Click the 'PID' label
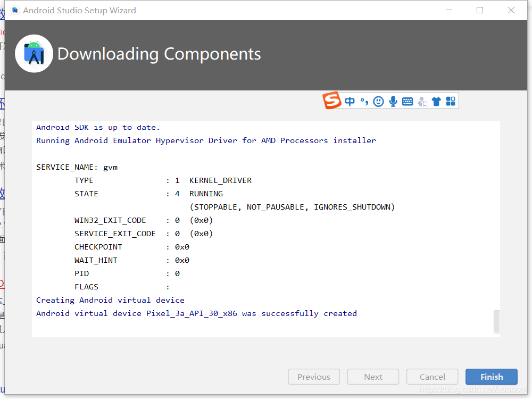The height and width of the screenshot is (399, 532). 81,273
